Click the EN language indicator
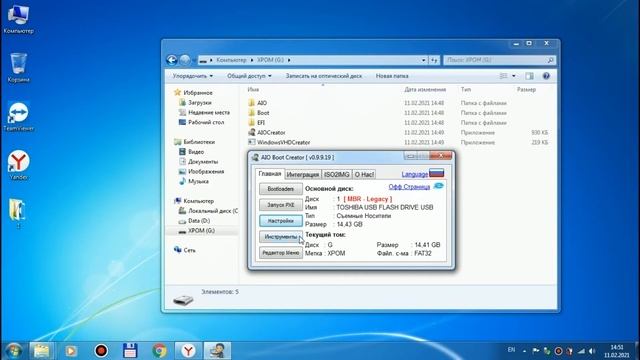The width and height of the screenshot is (640, 360). coord(511,350)
